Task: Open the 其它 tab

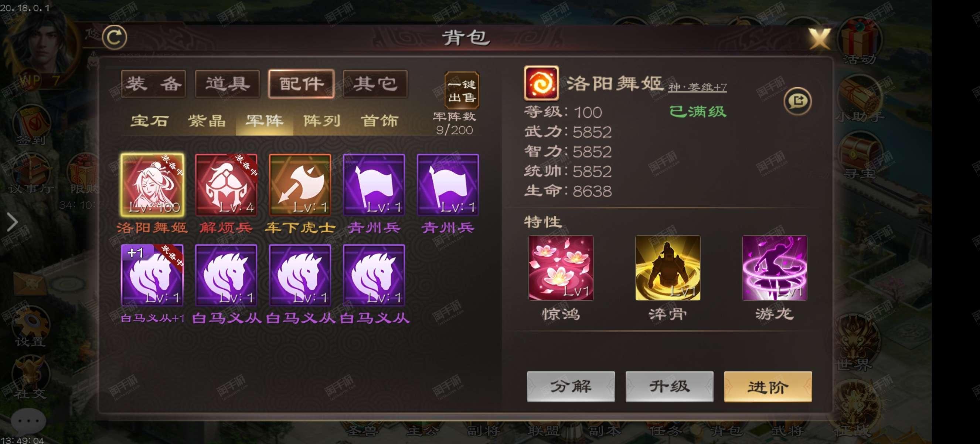Action: (x=375, y=84)
